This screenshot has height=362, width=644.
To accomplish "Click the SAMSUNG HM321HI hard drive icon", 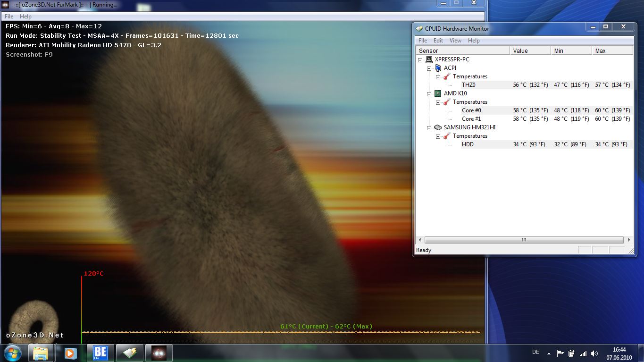I will (x=438, y=127).
